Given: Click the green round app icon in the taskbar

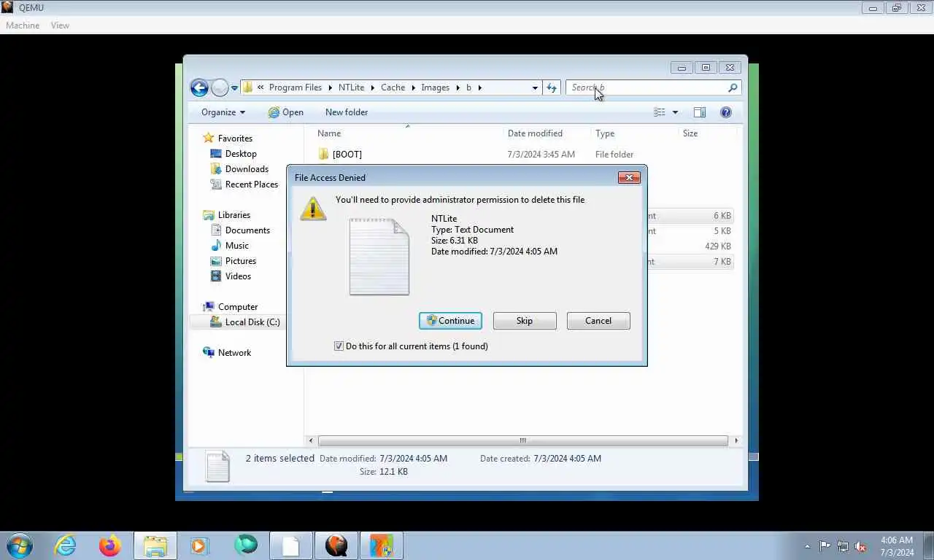Looking at the screenshot, I should [x=246, y=545].
